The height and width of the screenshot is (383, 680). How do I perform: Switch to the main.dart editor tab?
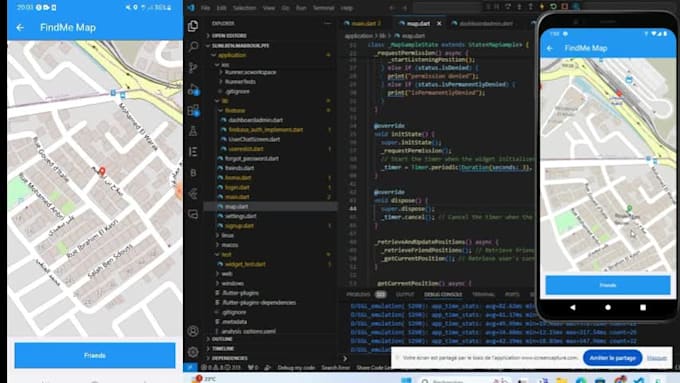[363, 23]
